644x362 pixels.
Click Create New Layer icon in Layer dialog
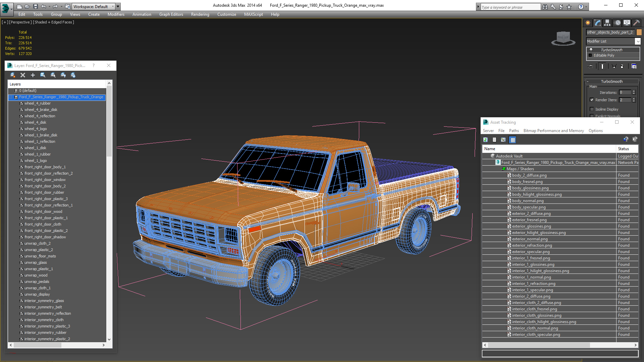(13, 75)
